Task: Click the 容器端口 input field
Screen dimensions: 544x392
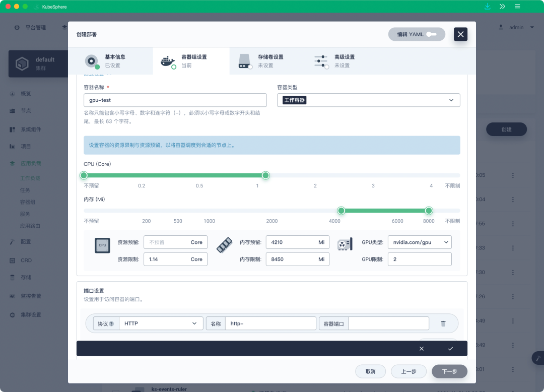Action: 388,323
